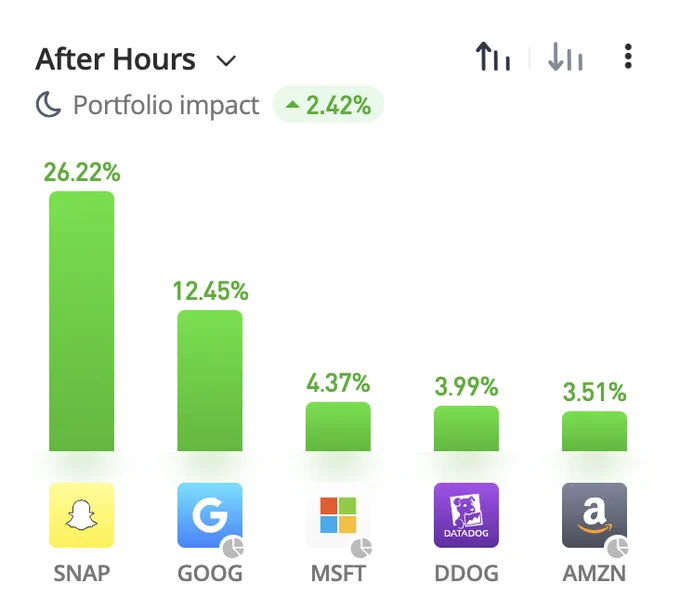Image resolution: width=680 pixels, height=609 pixels.
Task: Sort by top gainers using the up arrow
Action: point(493,56)
